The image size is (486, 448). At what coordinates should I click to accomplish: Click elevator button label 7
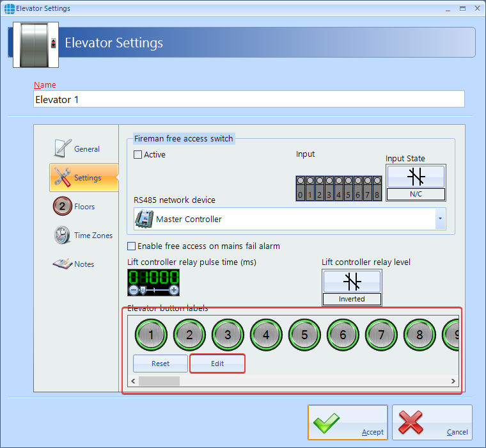pos(381,335)
